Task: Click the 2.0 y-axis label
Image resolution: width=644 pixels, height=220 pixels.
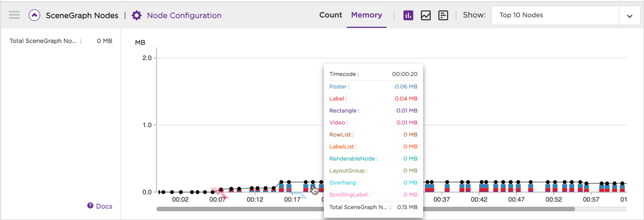Action: (147, 58)
